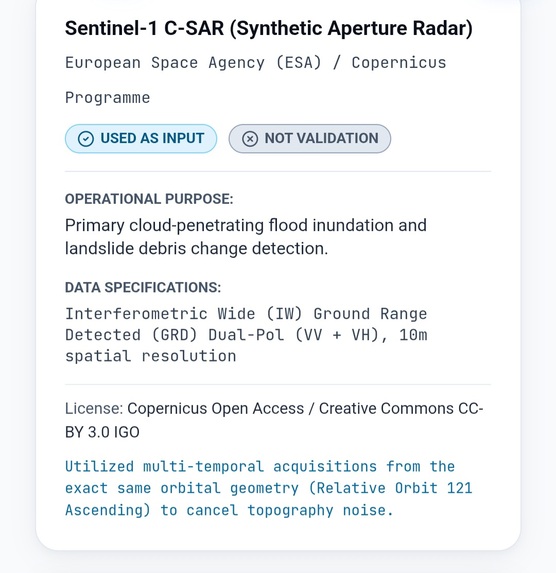Select the 'Primary cloud-penetrating flood inundation' line
The width and height of the screenshot is (556, 573).
point(246,225)
